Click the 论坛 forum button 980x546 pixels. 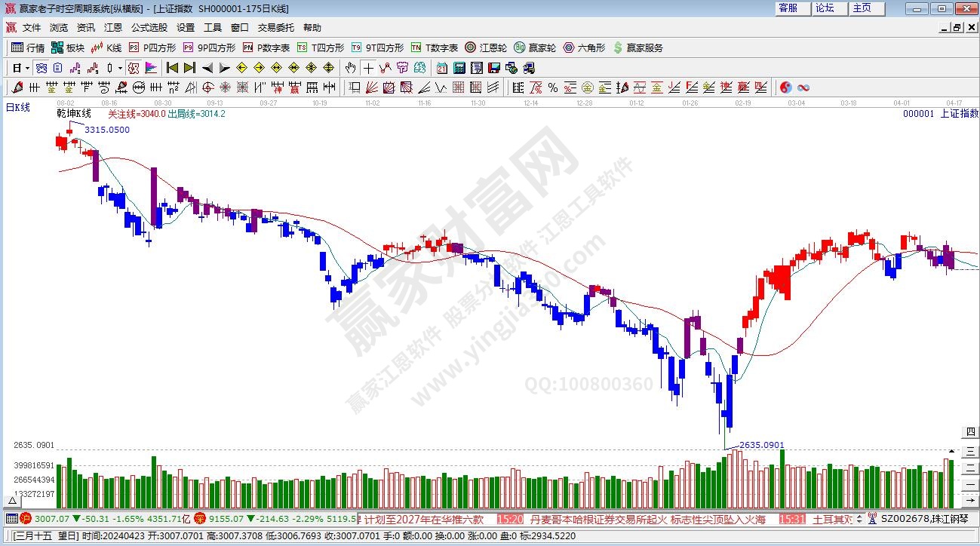click(825, 8)
